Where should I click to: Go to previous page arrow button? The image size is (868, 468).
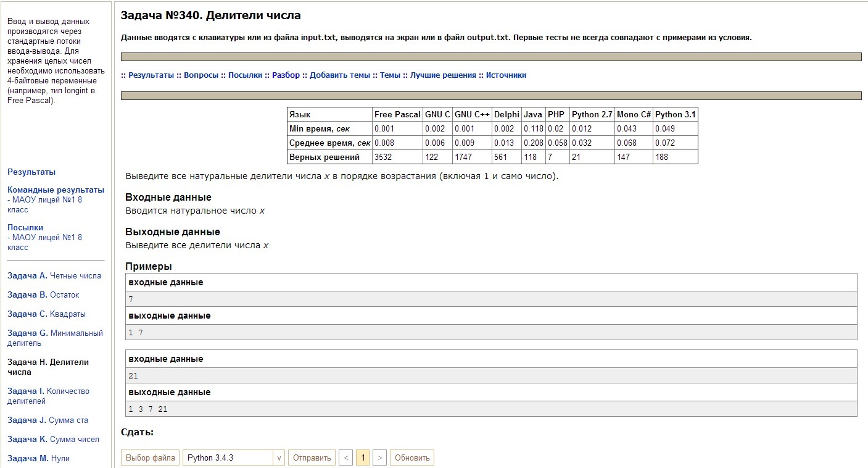[x=345, y=458]
